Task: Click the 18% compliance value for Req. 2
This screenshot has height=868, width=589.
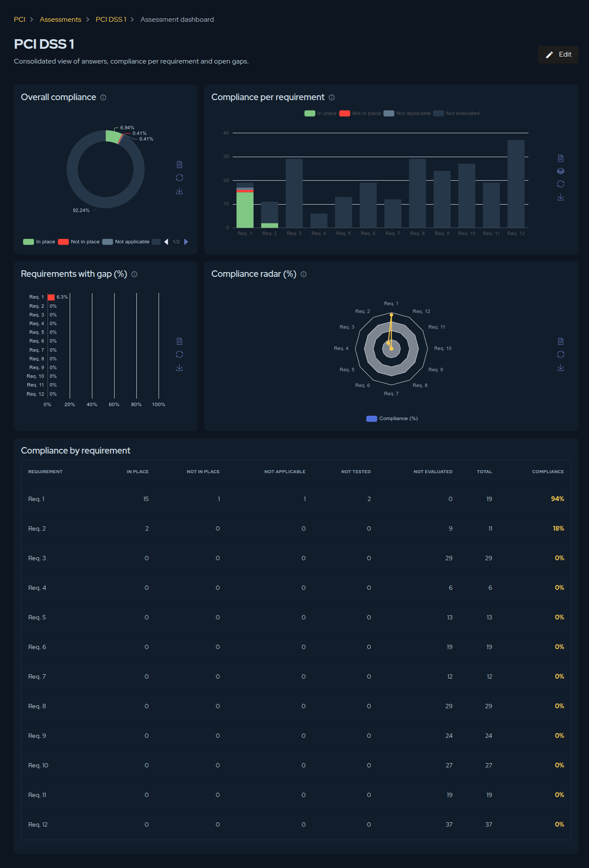Action: pyautogui.click(x=559, y=528)
